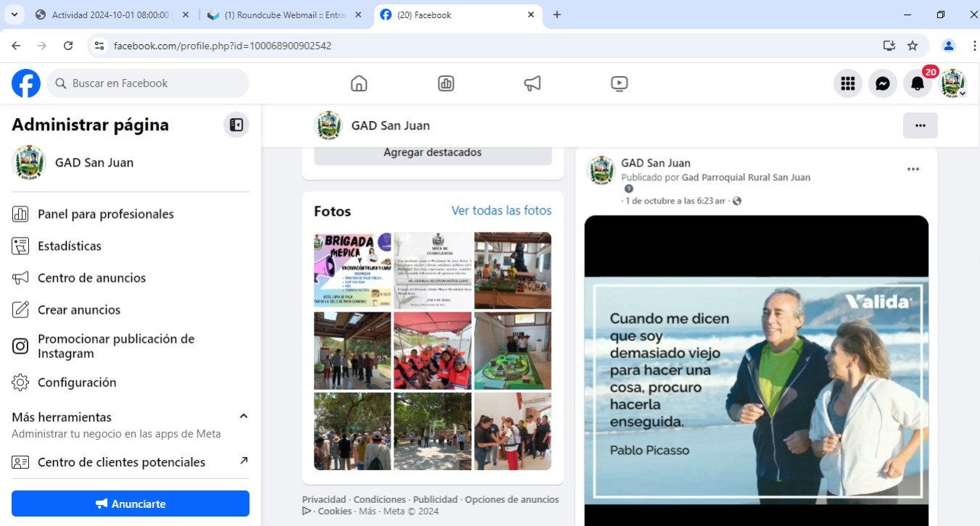Image resolution: width=980 pixels, height=526 pixels.
Task: Switch to the Roundcube Webmail tab
Action: click(x=284, y=14)
